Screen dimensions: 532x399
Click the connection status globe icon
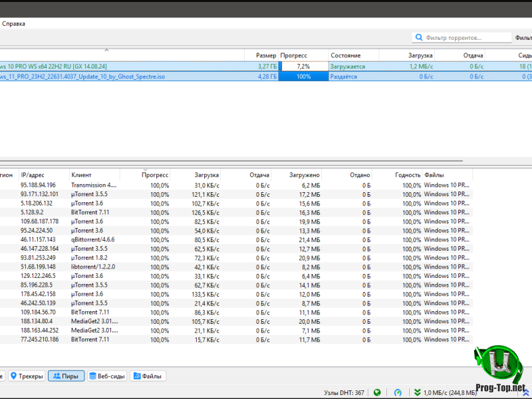(377, 392)
